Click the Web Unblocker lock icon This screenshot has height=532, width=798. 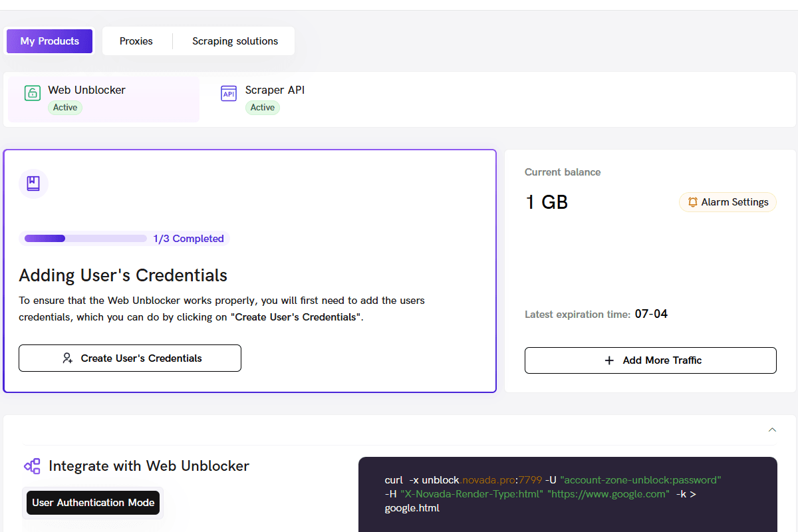click(x=33, y=93)
